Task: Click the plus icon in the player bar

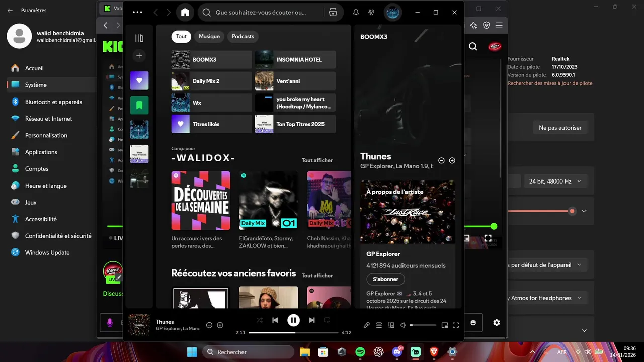Action: pos(220,325)
